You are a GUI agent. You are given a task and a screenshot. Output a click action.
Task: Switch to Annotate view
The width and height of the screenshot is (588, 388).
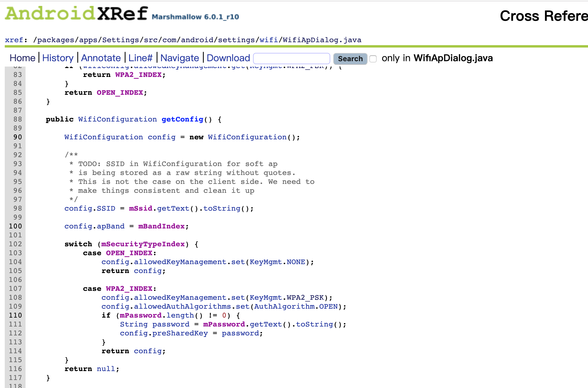coord(101,58)
